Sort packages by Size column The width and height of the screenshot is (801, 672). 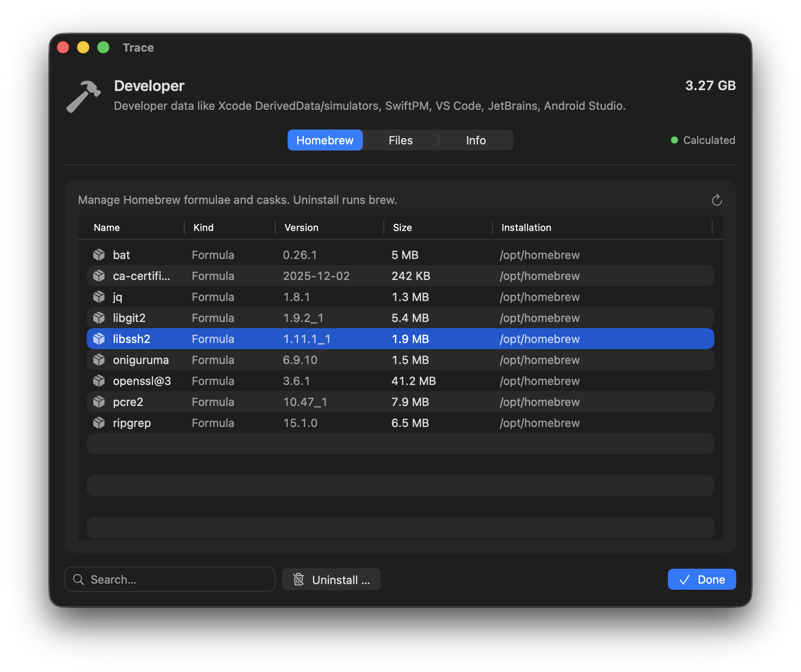click(x=402, y=227)
